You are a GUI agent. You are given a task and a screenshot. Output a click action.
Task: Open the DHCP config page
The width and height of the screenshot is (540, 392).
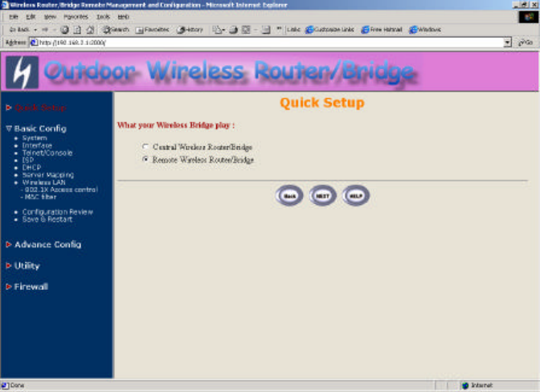31,168
